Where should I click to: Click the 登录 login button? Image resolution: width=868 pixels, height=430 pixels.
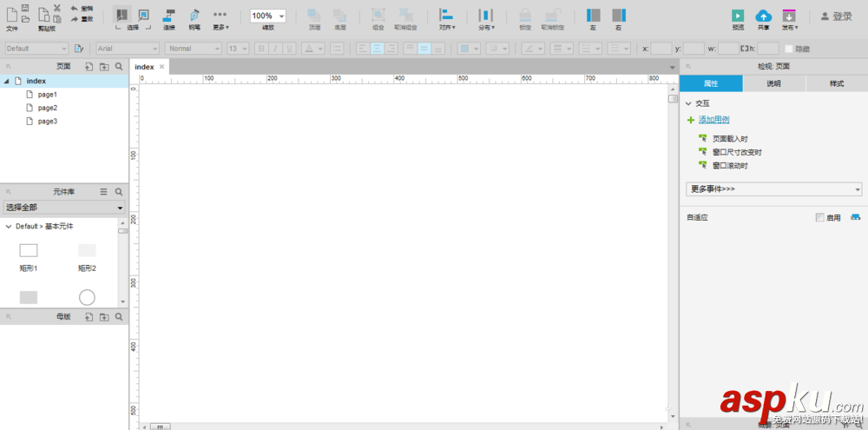pos(837,17)
